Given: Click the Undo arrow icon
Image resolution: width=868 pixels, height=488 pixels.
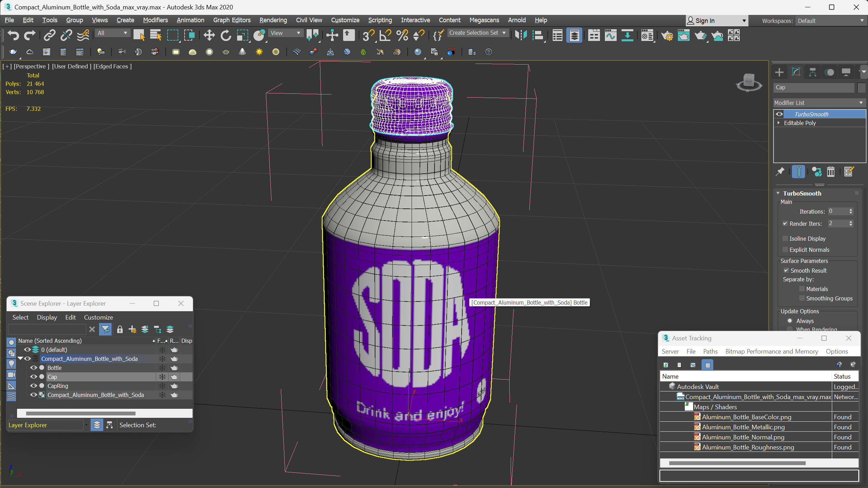Looking at the screenshot, I should coord(13,35).
